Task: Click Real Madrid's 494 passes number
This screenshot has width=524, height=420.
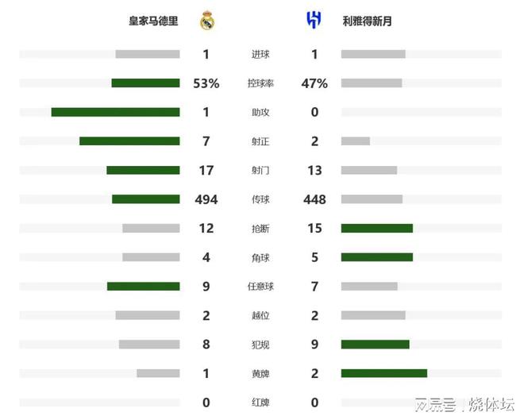Action: (x=206, y=199)
